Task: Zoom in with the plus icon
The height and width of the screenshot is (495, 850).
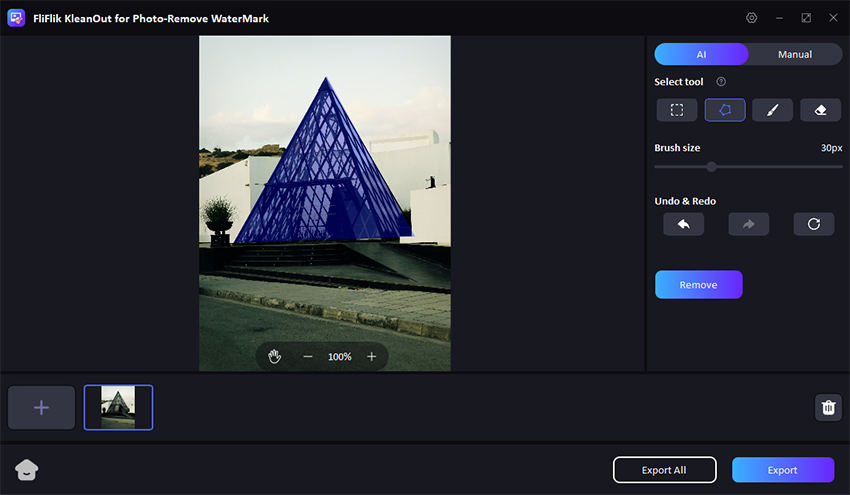Action: (372, 357)
